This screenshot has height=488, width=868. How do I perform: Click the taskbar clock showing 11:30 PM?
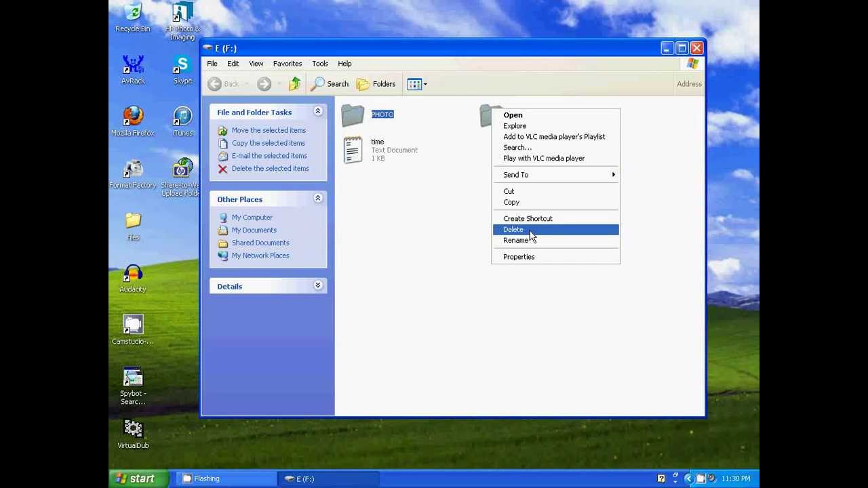tap(736, 479)
